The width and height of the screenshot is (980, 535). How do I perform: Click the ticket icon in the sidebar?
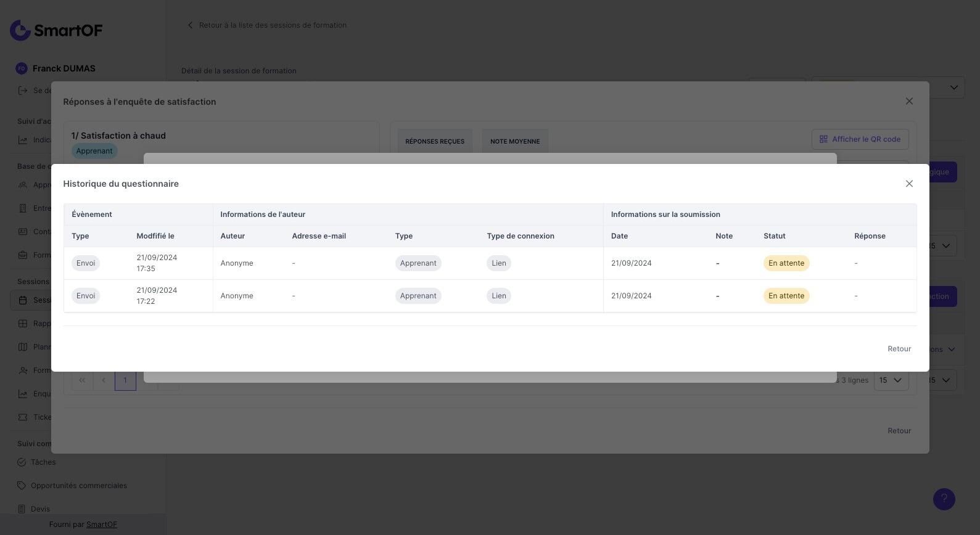(x=23, y=417)
